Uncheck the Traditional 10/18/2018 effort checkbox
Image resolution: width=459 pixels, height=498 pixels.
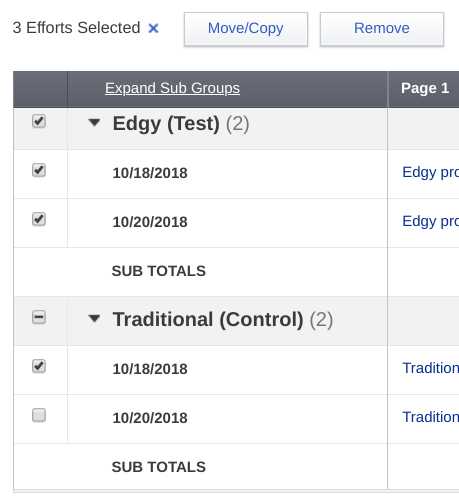pyautogui.click(x=39, y=366)
